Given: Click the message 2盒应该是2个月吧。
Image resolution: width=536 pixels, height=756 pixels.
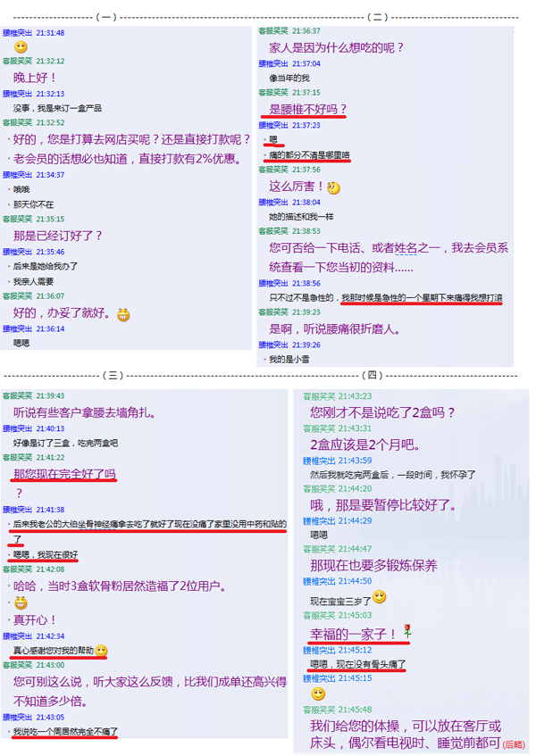Looking at the screenshot, I should tap(364, 444).
